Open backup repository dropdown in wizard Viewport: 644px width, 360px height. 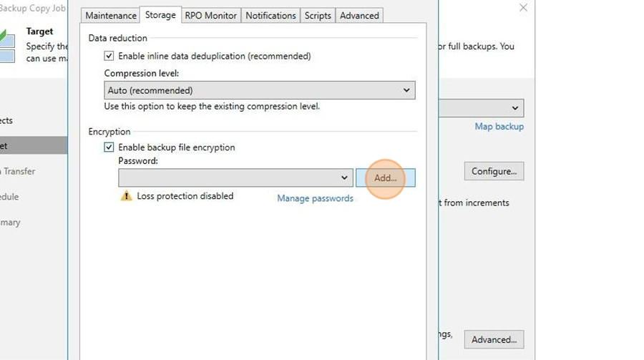pos(481,108)
